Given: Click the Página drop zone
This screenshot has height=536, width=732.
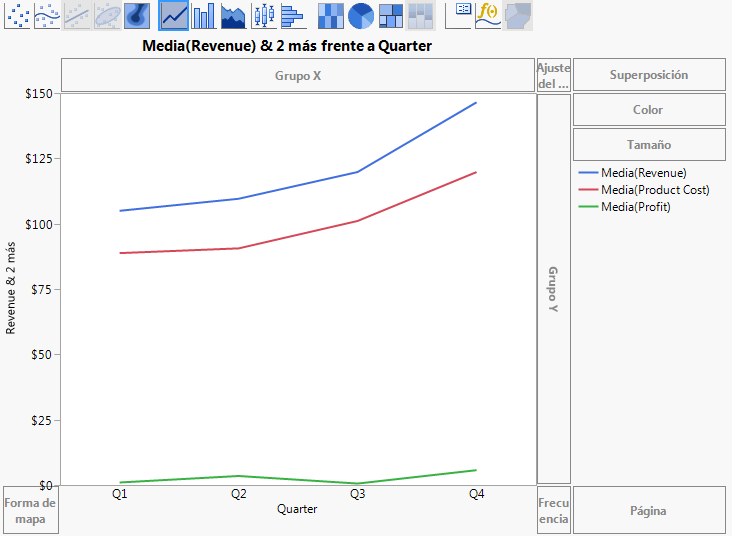Looking at the screenshot, I should (649, 510).
